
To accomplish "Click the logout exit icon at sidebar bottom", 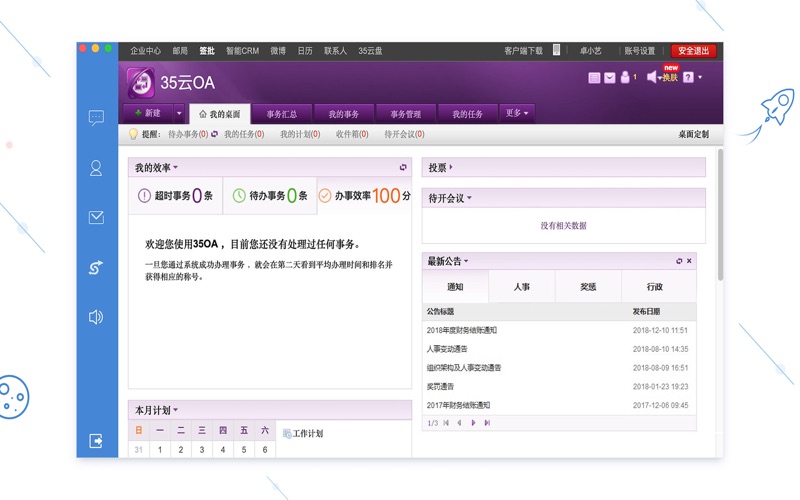I will click(96, 440).
